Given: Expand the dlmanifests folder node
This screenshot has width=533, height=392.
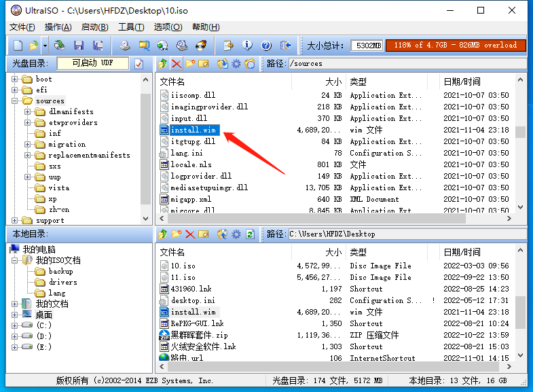Looking at the screenshot, I should 28,112.
